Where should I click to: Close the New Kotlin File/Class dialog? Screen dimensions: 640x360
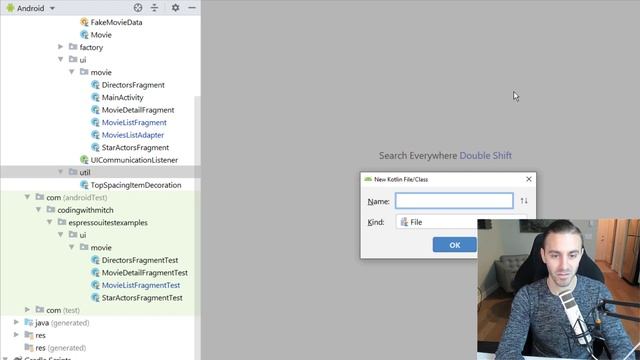point(529,179)
